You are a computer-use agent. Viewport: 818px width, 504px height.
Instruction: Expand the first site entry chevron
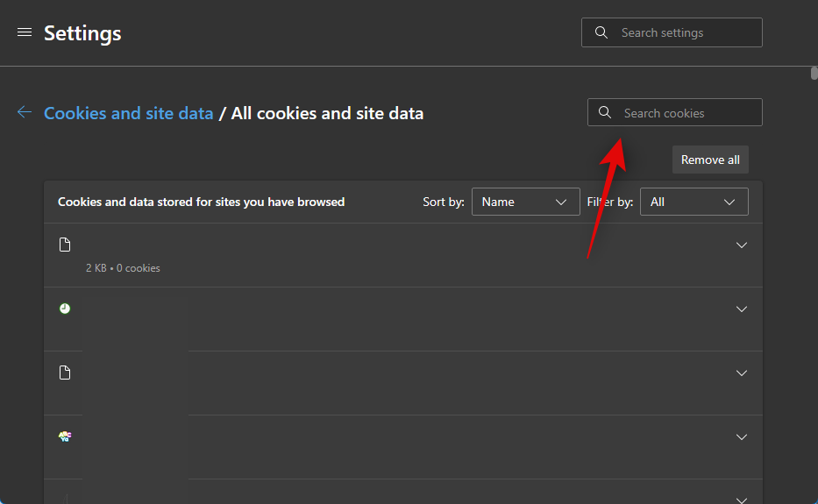pyautogui.click(x=742, y=245)
